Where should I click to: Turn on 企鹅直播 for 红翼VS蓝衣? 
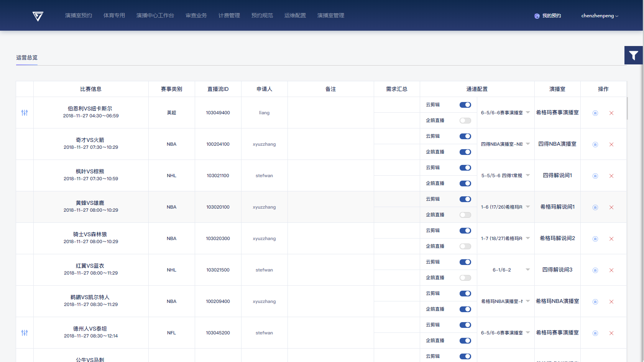[x=465, y=278]
